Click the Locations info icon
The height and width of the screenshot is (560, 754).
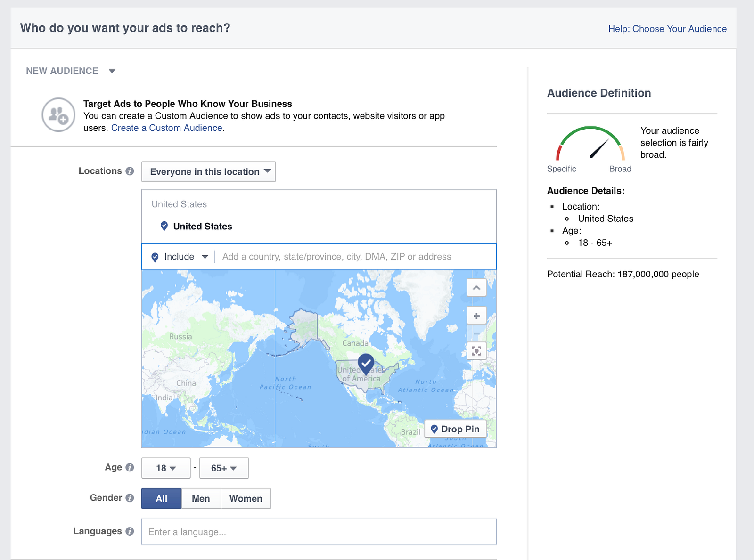click(x=130, y=171)
